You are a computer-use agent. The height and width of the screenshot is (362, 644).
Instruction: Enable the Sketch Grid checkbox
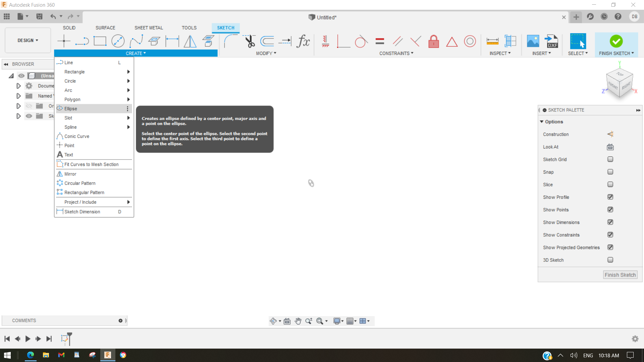(610, 159)
